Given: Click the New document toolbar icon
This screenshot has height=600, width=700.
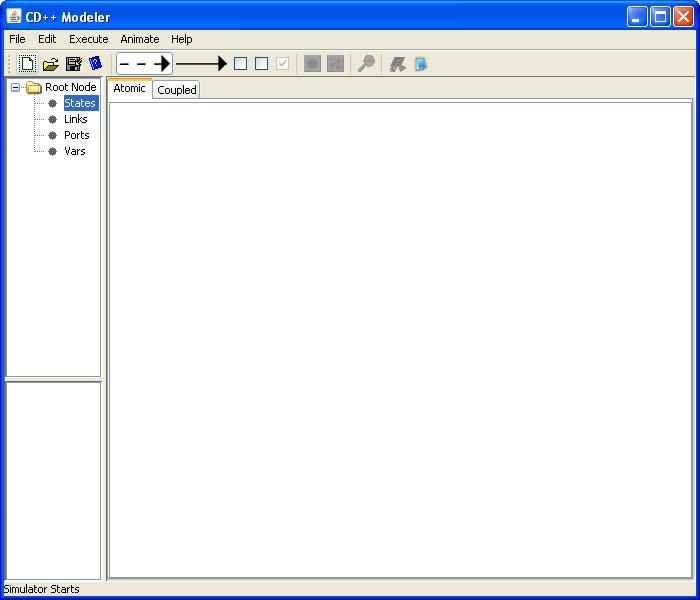Looking at the screenshot, I should (x=27, y=64).
